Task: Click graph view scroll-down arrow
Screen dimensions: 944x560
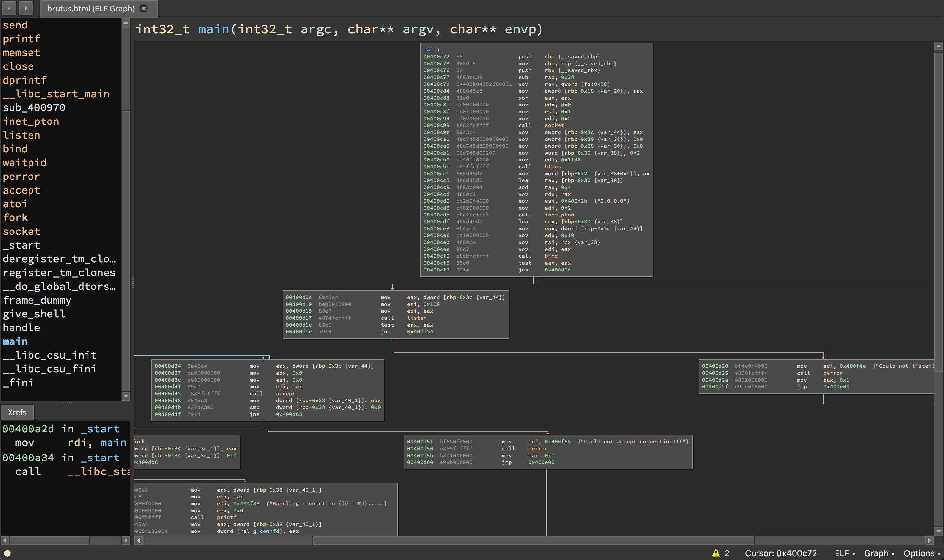Action: pyautogui.click(x=939, y=531)
